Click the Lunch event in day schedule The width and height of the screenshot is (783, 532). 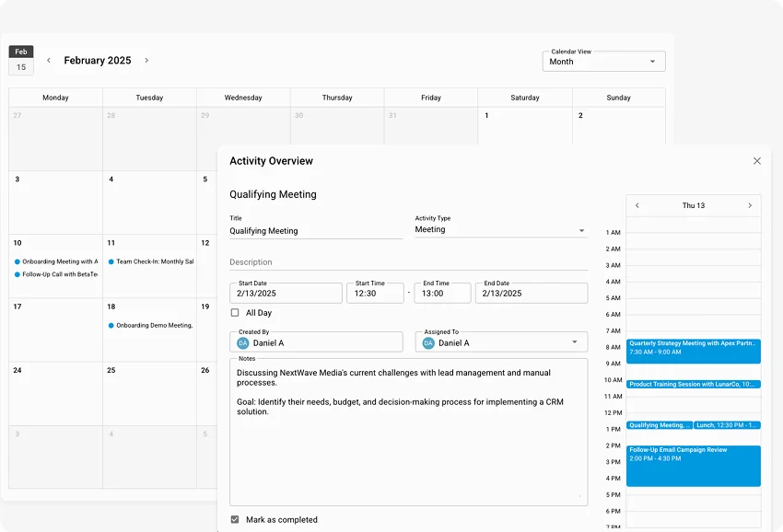click(x=727, y=425)
